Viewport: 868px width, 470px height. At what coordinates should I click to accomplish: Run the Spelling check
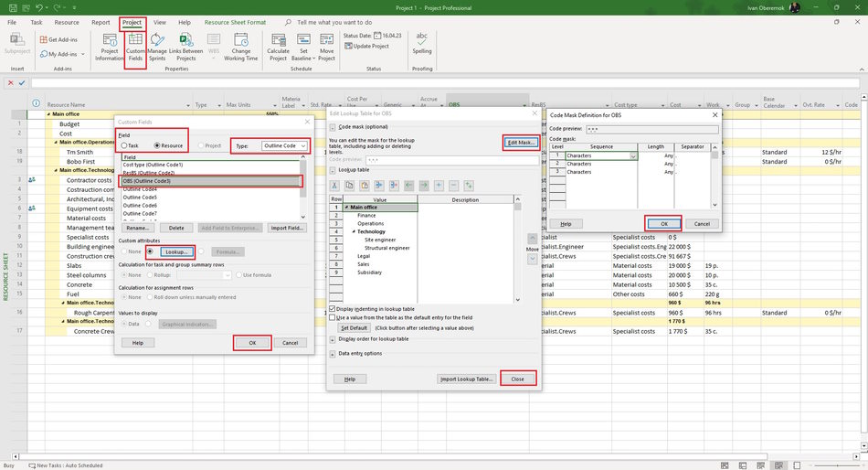(x=422, y=43)
